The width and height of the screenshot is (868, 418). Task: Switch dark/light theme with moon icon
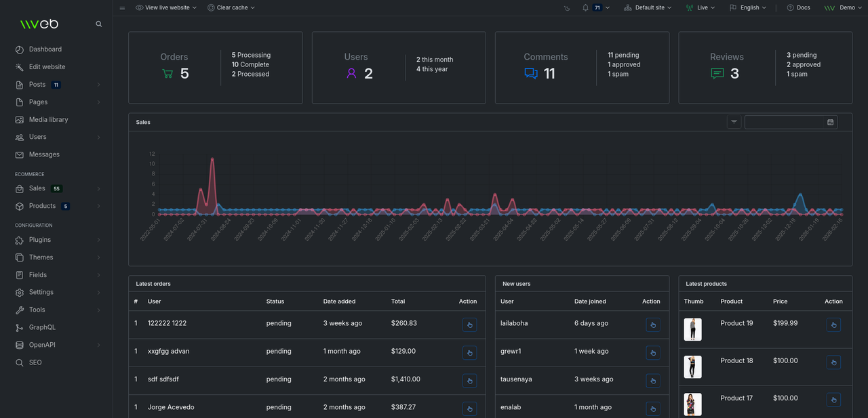(x=567, y=8)
